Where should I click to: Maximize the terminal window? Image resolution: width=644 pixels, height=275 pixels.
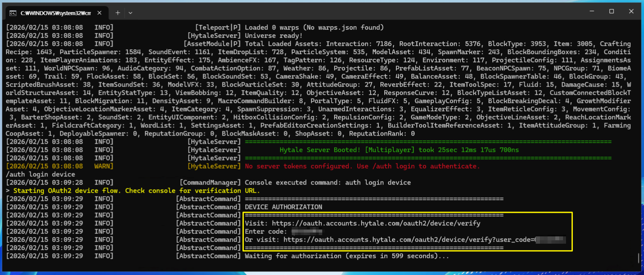click(x=611, y=11)
